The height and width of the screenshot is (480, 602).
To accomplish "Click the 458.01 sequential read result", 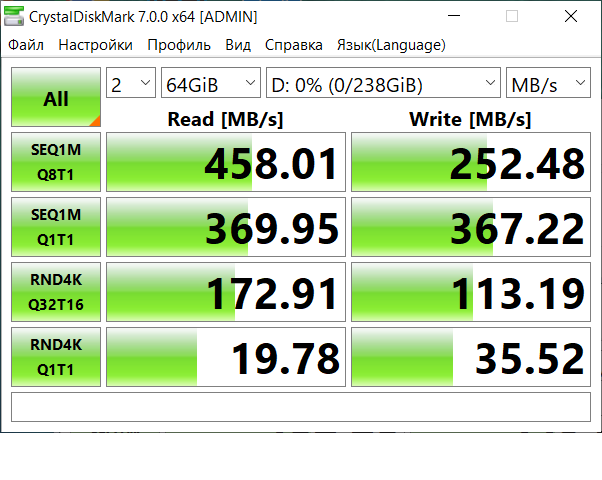I will pos(226,163).
